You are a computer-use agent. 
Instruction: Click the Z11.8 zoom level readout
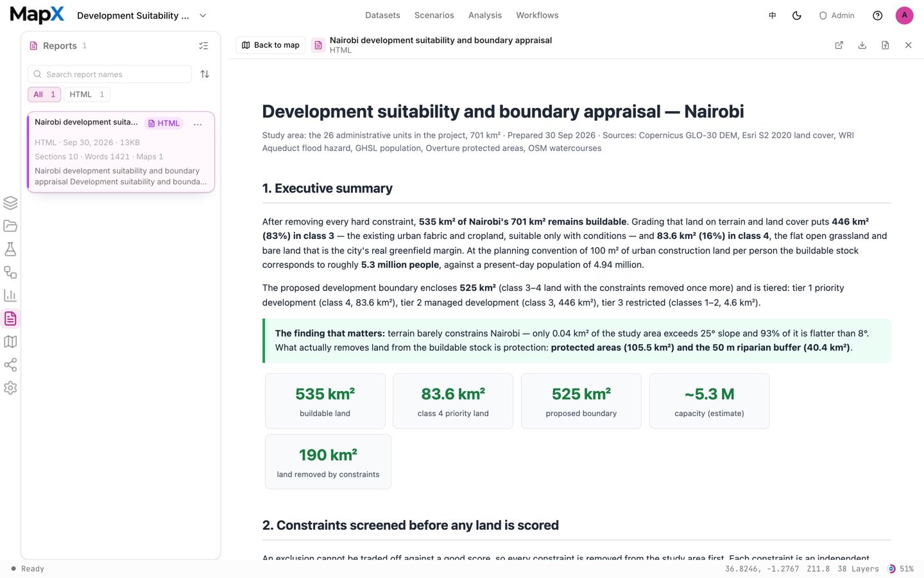point(818,569)
